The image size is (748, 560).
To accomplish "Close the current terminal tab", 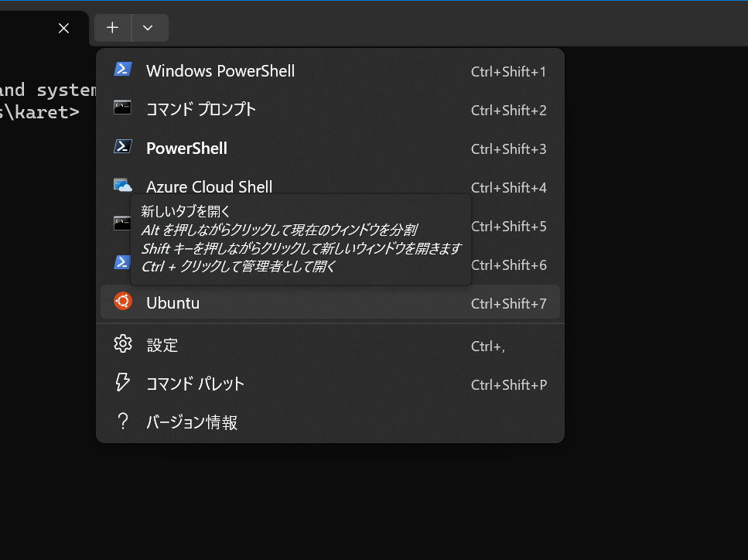I will pyautogui.click(x=63, y=28).
